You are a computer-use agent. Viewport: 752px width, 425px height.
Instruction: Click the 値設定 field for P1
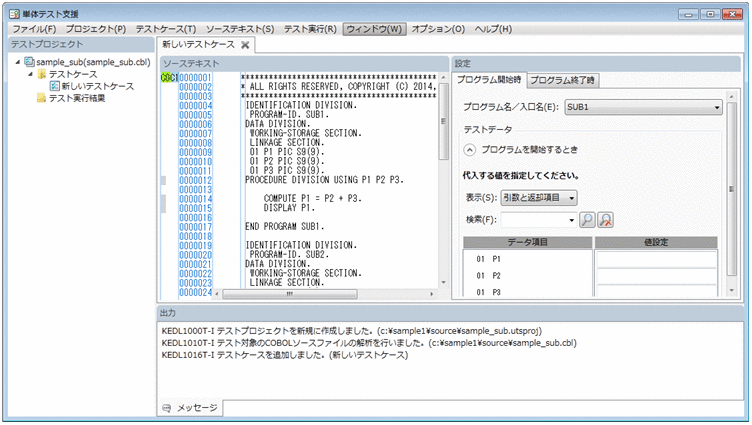pos(656,259)
